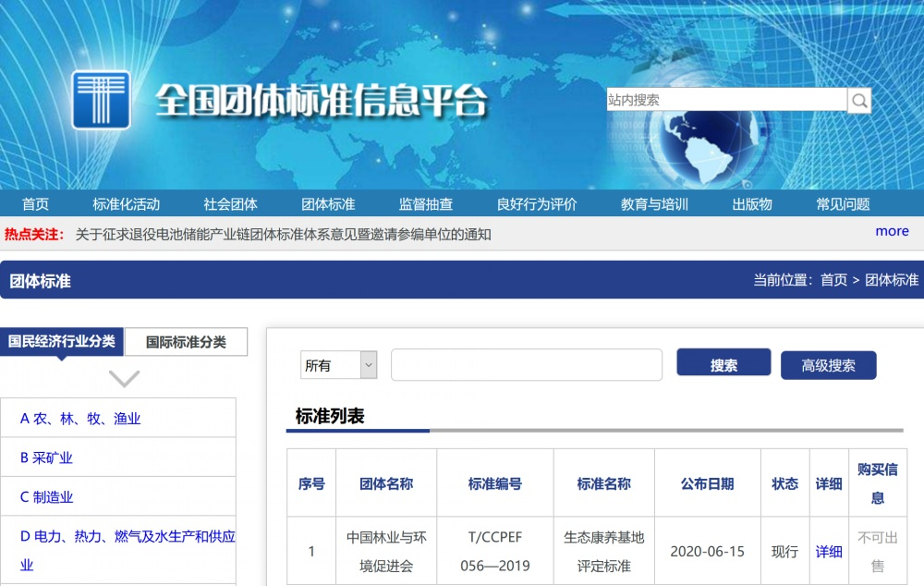Open the 团体标准 menu item
The width and height of the screenshot is (924, 586).
coord(328,204)
